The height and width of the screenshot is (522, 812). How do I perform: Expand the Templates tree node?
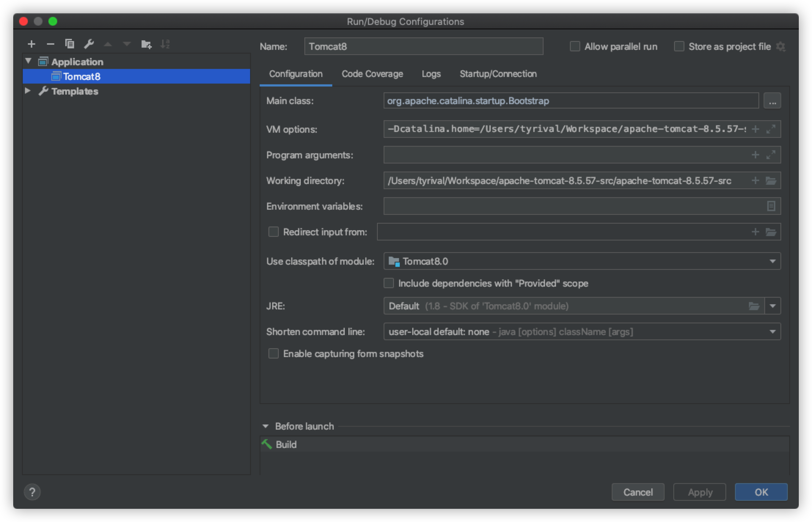[x=28, y=91]
